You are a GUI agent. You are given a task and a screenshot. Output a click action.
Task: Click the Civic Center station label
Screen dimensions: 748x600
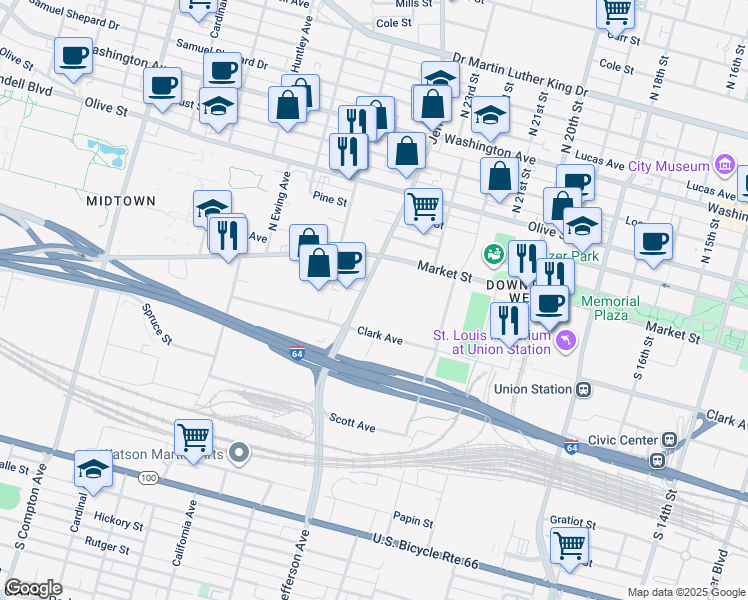tap(623, 440)
